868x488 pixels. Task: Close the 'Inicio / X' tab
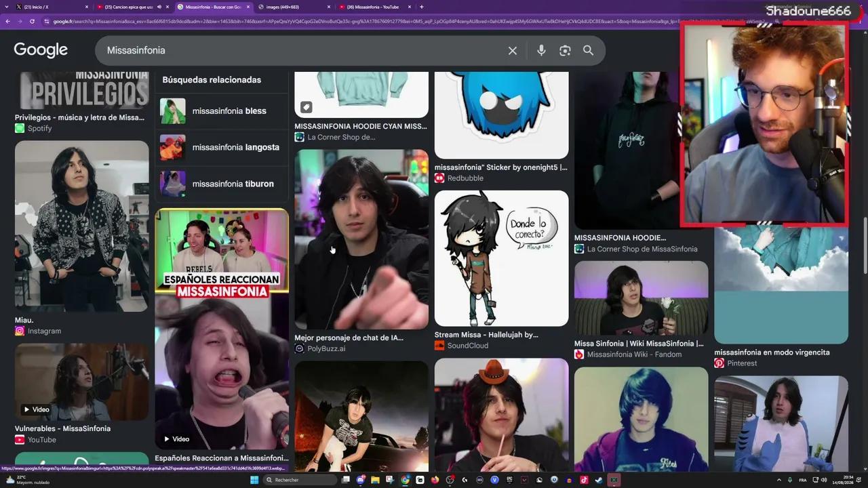(87, 7)
